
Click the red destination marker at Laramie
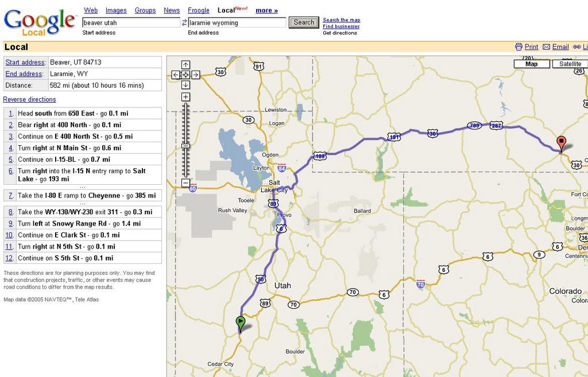pos(562,143)
